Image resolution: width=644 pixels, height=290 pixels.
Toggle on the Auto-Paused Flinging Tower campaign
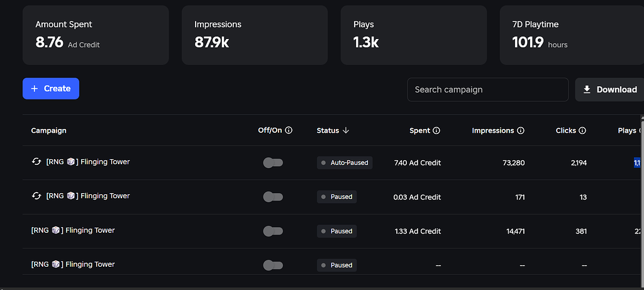click(x=273, y=163)
